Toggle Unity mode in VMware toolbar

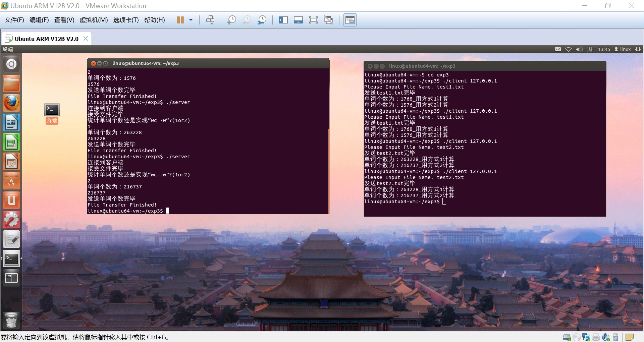[329, 20]
